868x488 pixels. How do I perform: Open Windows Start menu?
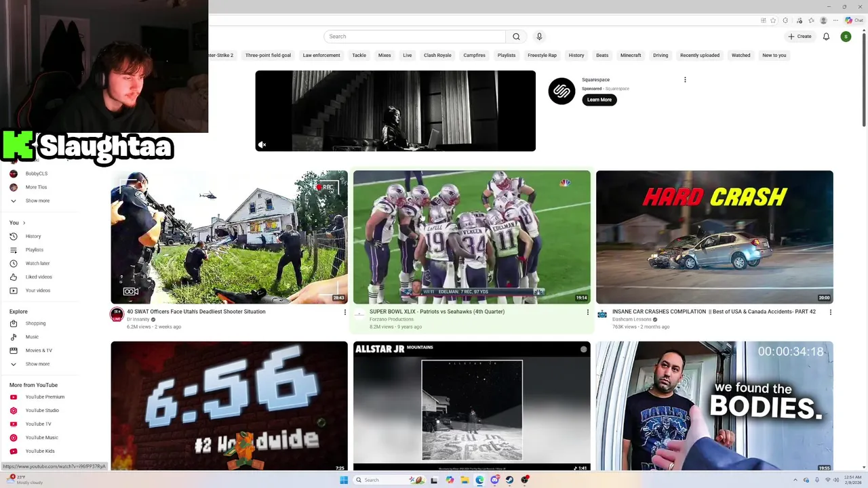344,480
